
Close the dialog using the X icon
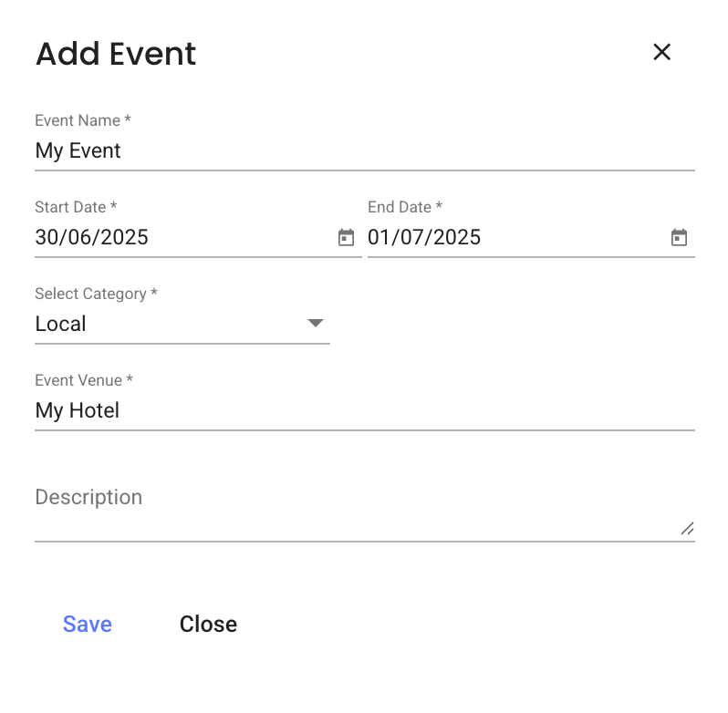pyautogui.click(x=661, y=53)
